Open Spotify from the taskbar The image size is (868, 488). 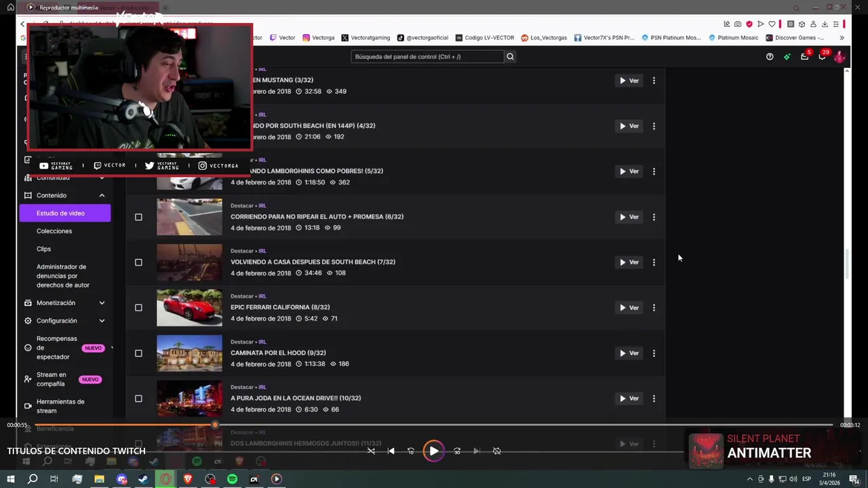[x=233, y=479]
